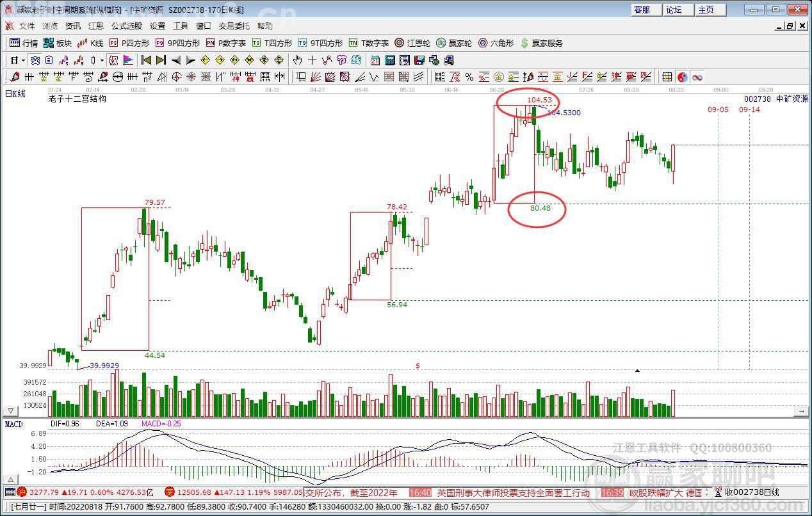The width and height of the screenshot is (812, 516).
Task: Open the 公式选股 menu
Action: click(x=127, y=26)
